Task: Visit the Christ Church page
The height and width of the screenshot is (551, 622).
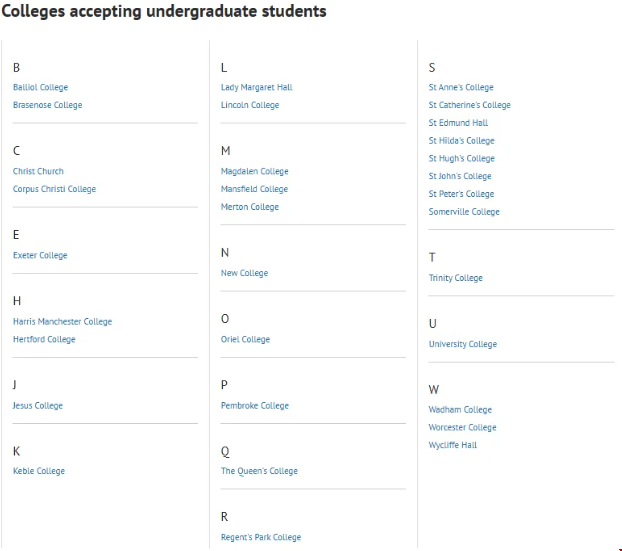Action: (38, 171)
